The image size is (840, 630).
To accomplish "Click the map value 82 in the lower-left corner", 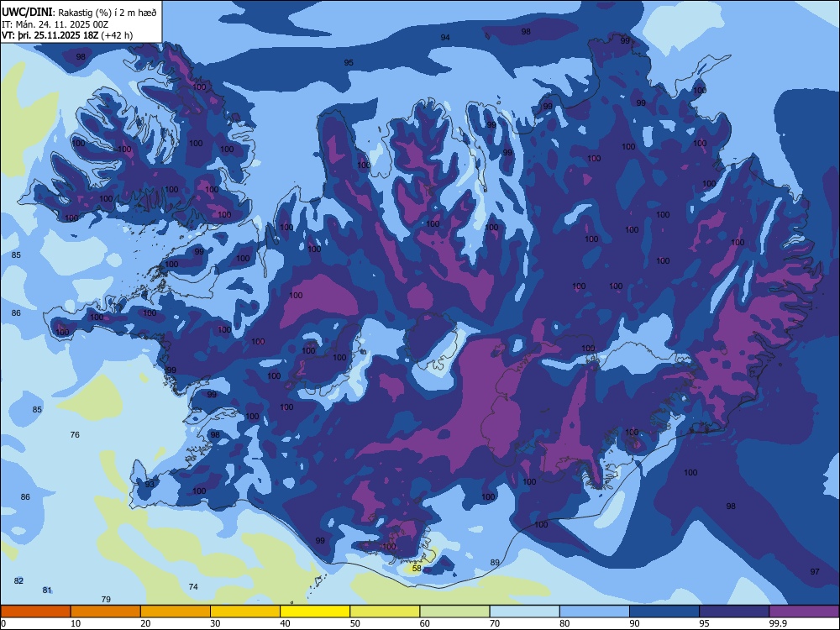I will [18, 580].
